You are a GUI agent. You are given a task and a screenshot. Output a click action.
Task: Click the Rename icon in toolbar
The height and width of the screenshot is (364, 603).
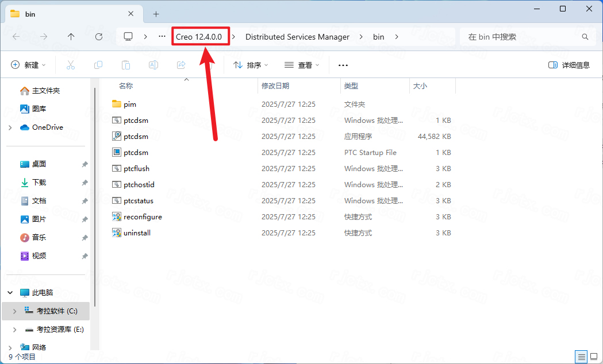pos(153,65)
